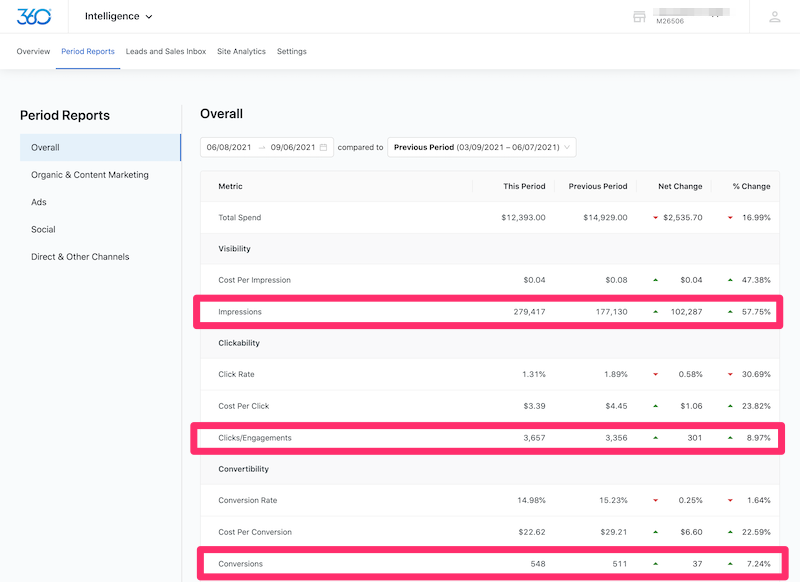This screenshot has height=582, width=800.
Task: Open the Settings tab
Action: [x=292, y=52]
